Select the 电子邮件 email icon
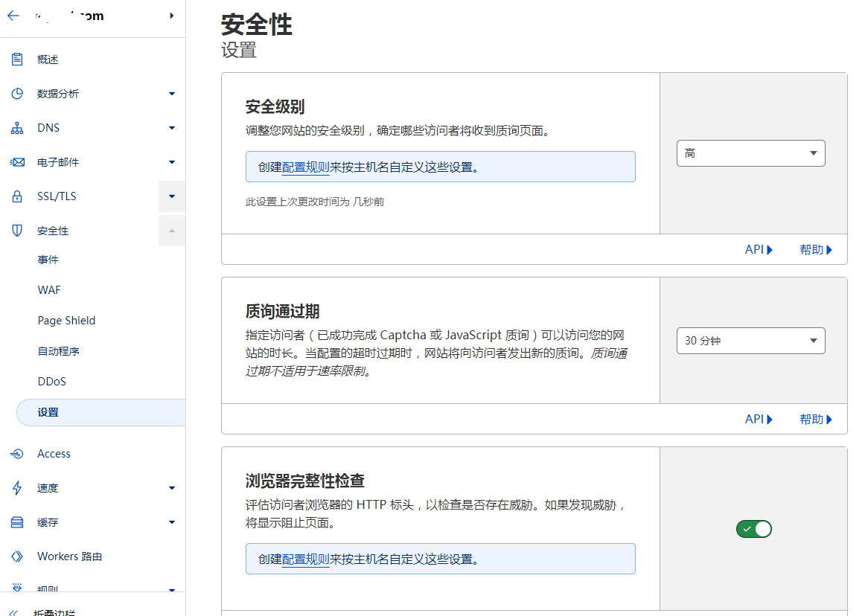 tap(18, 161)
